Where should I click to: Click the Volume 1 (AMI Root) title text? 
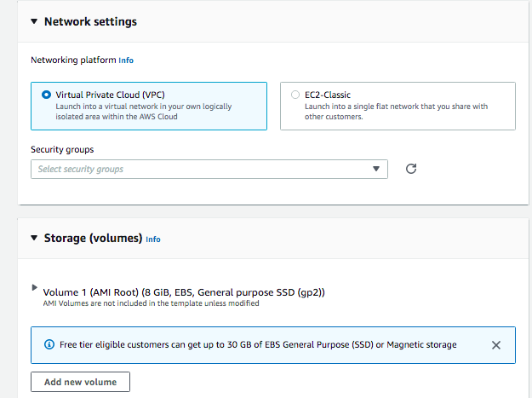click(184, 292)
